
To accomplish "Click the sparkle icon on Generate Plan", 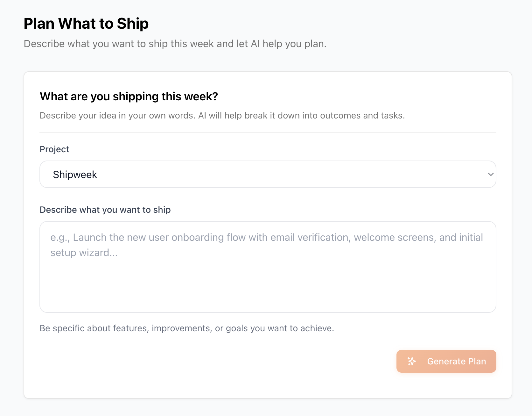I will (x=411, y=361).
